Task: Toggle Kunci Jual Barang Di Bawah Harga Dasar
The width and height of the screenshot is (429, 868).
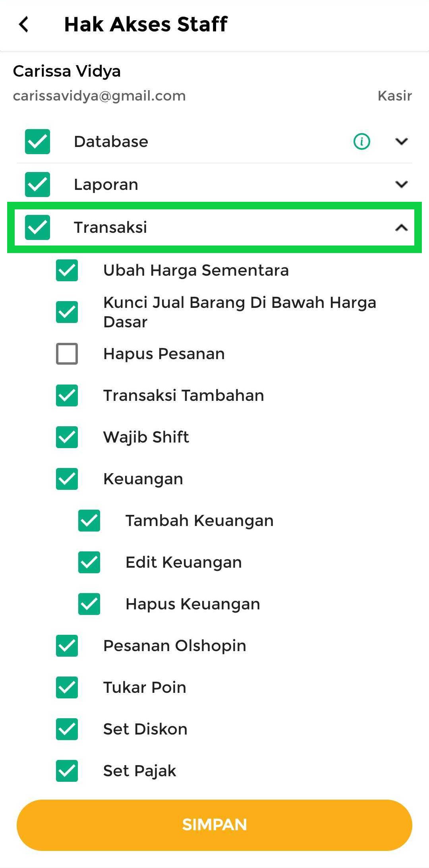Action: [67, 312]
